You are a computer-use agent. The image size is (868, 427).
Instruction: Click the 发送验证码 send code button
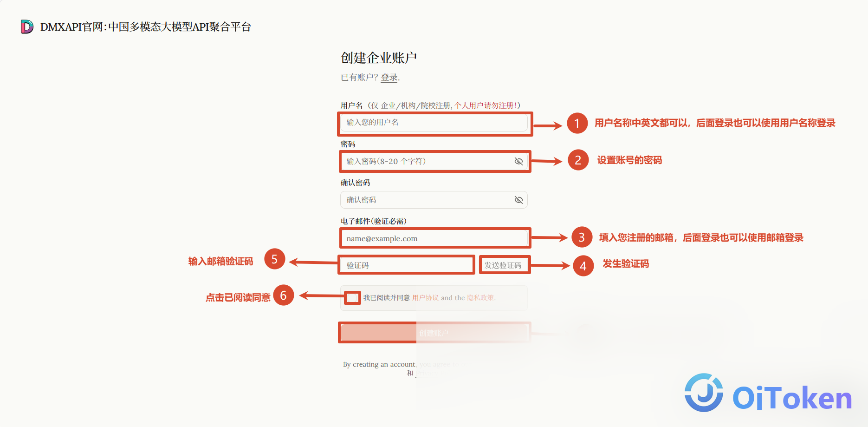click(504, 265)
